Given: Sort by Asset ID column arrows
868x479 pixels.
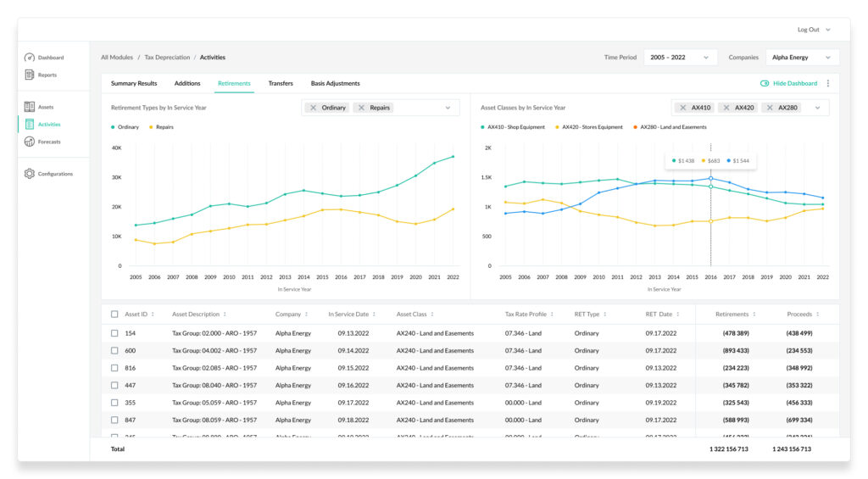Looking at the screenshot, I should point(153,314).
